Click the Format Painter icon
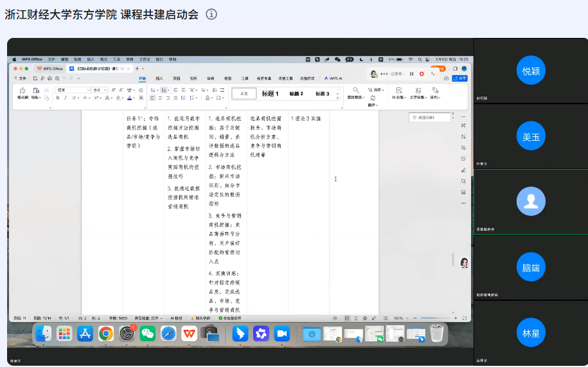 (22, 91)
